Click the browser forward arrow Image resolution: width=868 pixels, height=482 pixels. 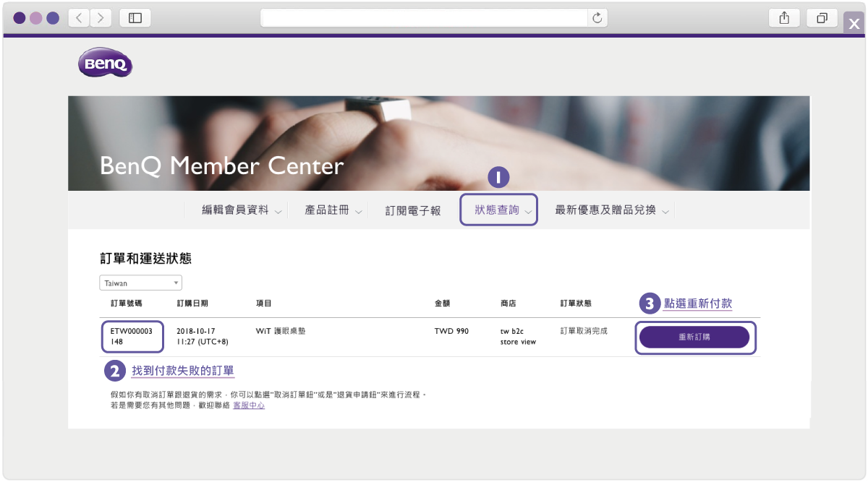click(101, 17)
